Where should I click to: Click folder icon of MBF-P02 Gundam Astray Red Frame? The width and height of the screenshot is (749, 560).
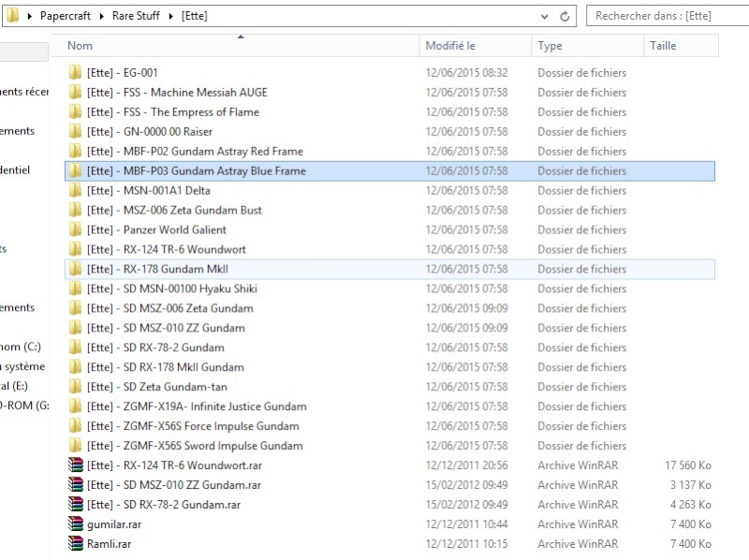[75, 151]
